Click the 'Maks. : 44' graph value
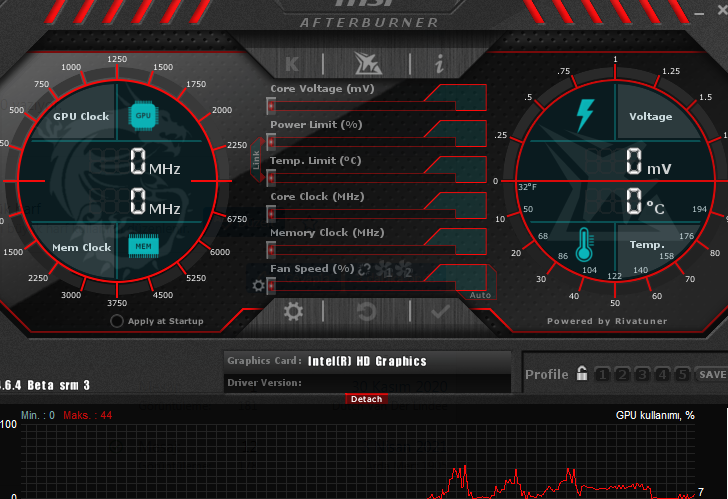Viewport: 728px width, 499px height. (x=88, y=415)
